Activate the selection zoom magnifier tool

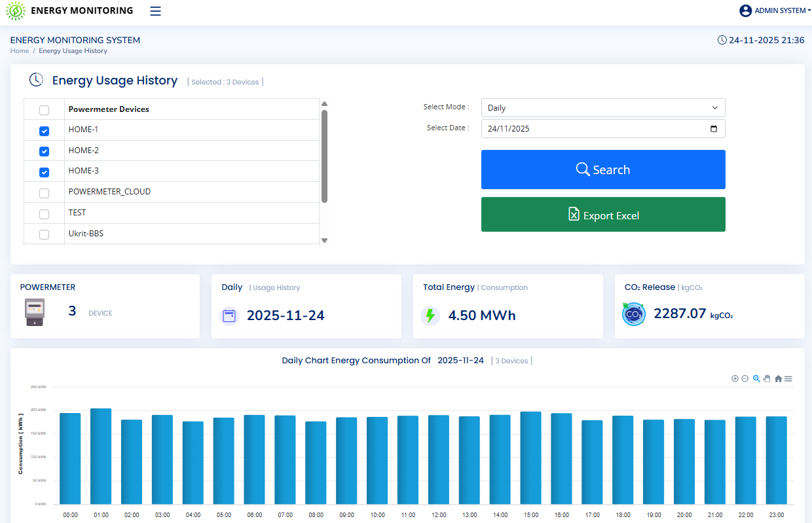point(756,378)
